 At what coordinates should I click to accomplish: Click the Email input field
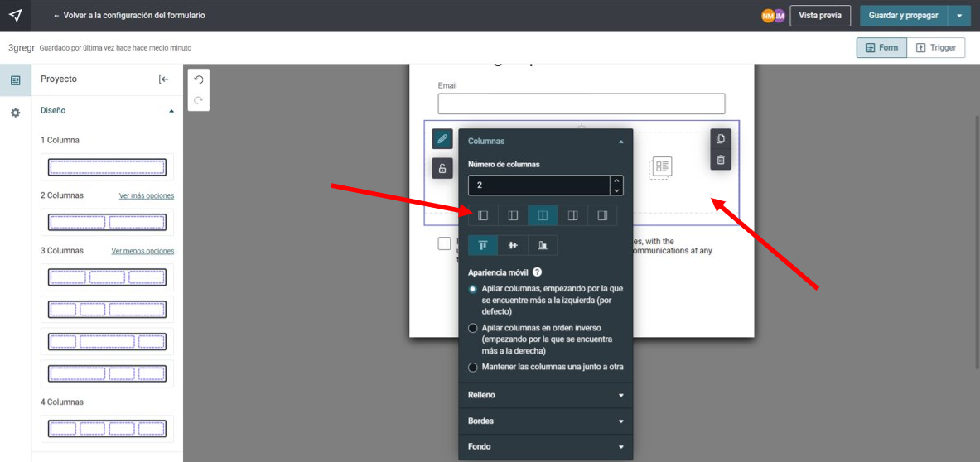click(x=582, y=103)
